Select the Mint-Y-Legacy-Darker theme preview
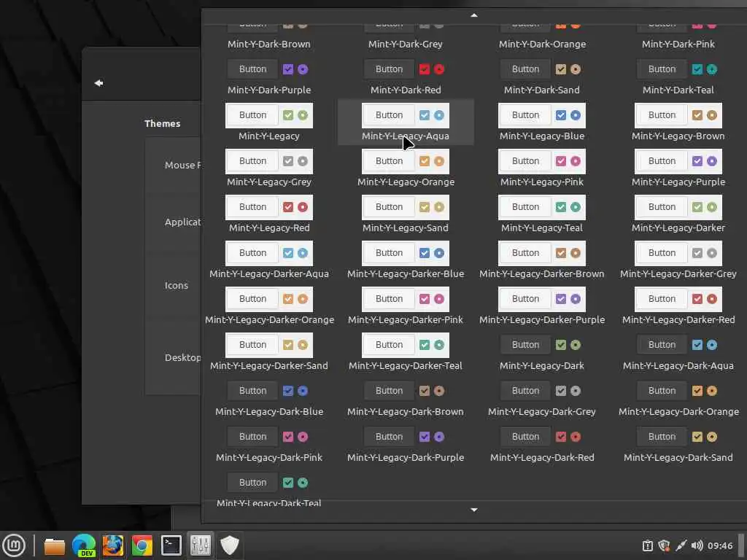 point(678,207)
